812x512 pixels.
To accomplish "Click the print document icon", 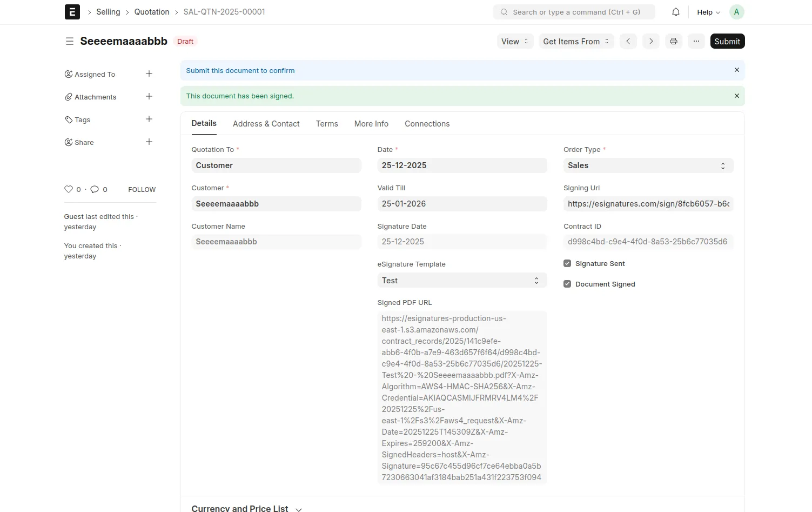I will click(x=673, y=41).
